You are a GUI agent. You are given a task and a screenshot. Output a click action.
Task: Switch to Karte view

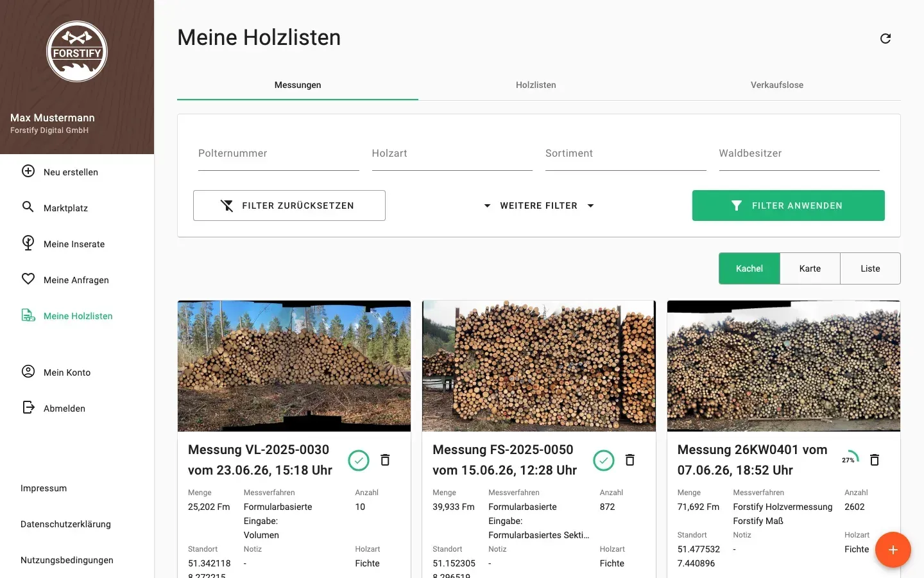810,268
